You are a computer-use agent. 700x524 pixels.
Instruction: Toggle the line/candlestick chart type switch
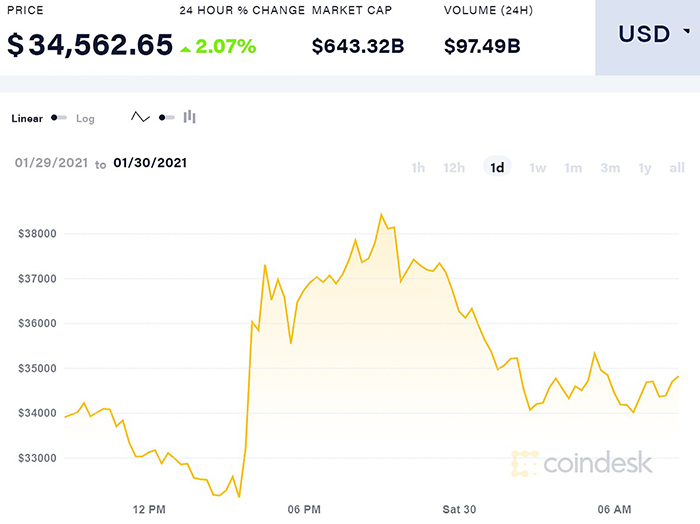click(x=165, y=117)
